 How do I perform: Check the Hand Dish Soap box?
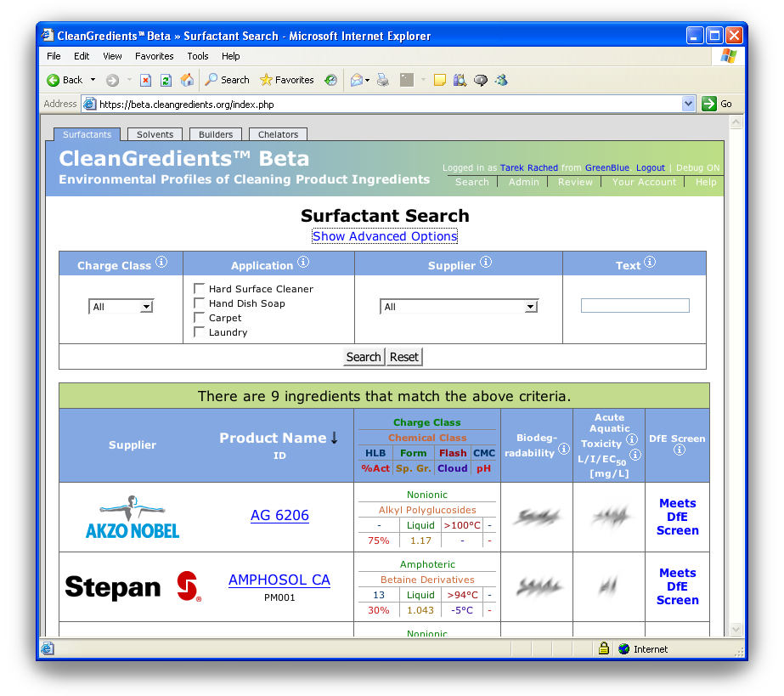[x=199, y=303]
